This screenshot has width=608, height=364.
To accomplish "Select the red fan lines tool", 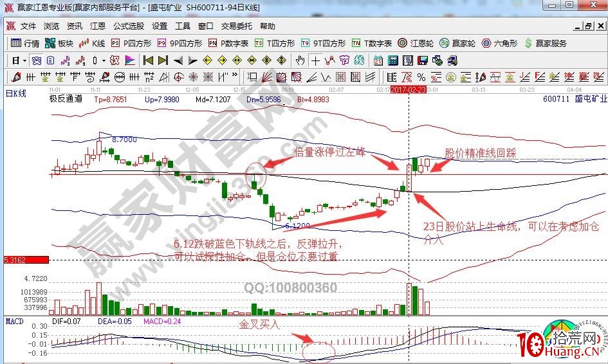I will click(267, 77).
